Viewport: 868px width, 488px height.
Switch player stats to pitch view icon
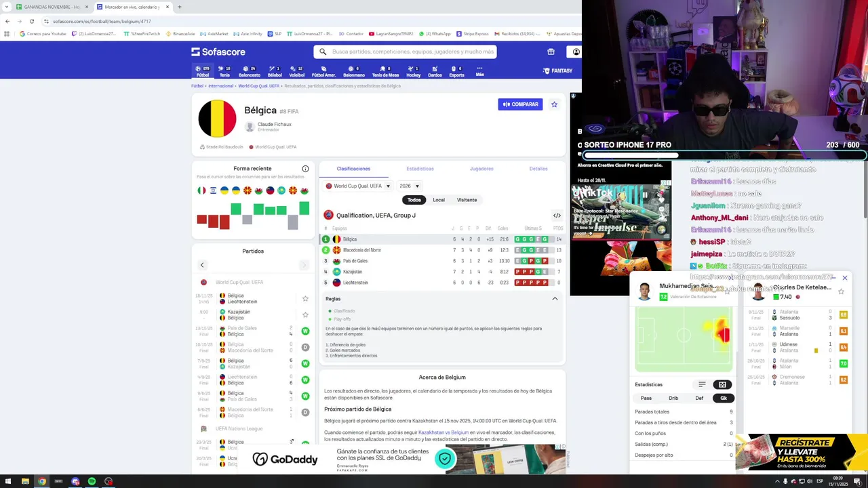click(722, 384)
